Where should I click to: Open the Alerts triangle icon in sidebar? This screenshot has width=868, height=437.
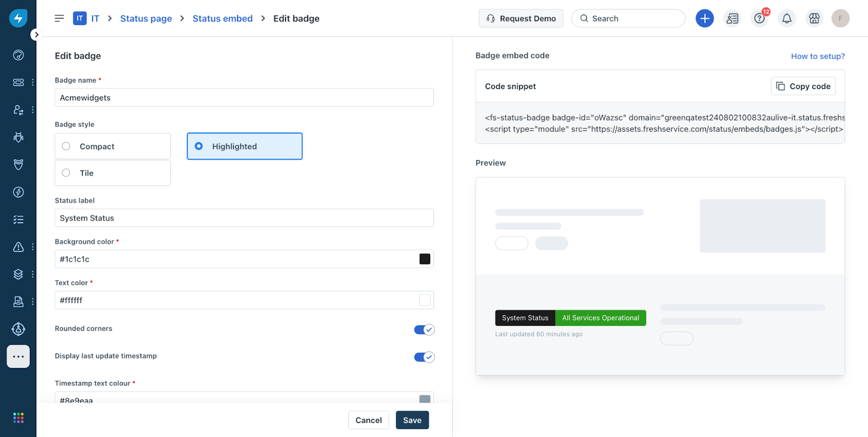[x=18, y=247]
